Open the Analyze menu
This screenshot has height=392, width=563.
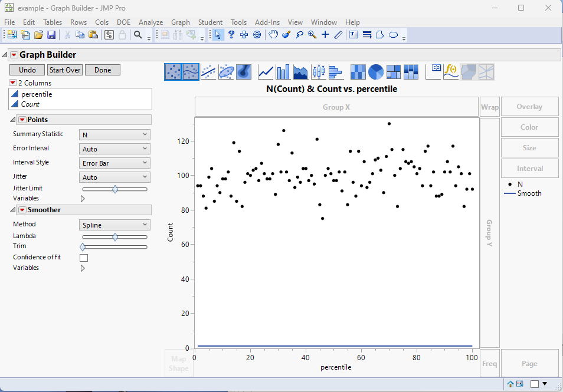[150, 22]
